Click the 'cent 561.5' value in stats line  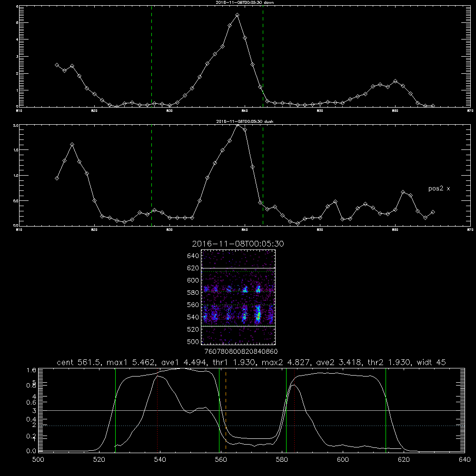tap(78, 362)
